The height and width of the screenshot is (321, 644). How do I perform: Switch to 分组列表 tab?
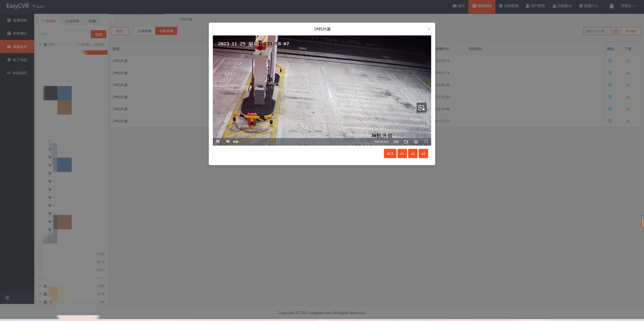pyautogui.click(x=72, y=21)
